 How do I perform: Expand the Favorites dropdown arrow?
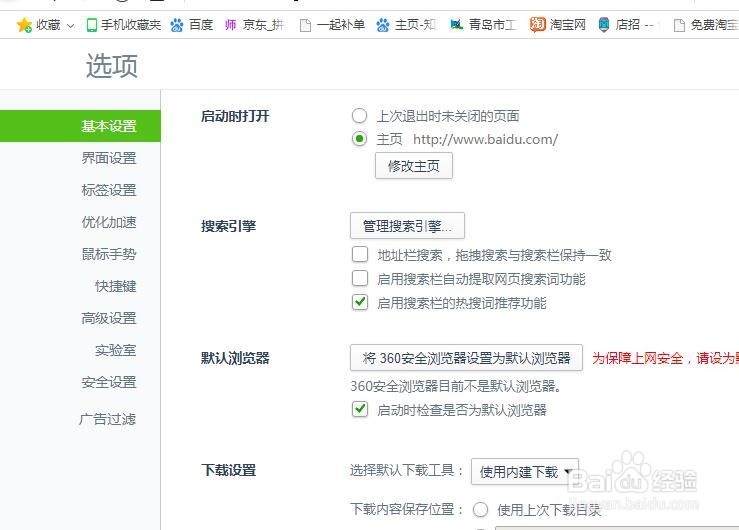[x=70, y=25]
